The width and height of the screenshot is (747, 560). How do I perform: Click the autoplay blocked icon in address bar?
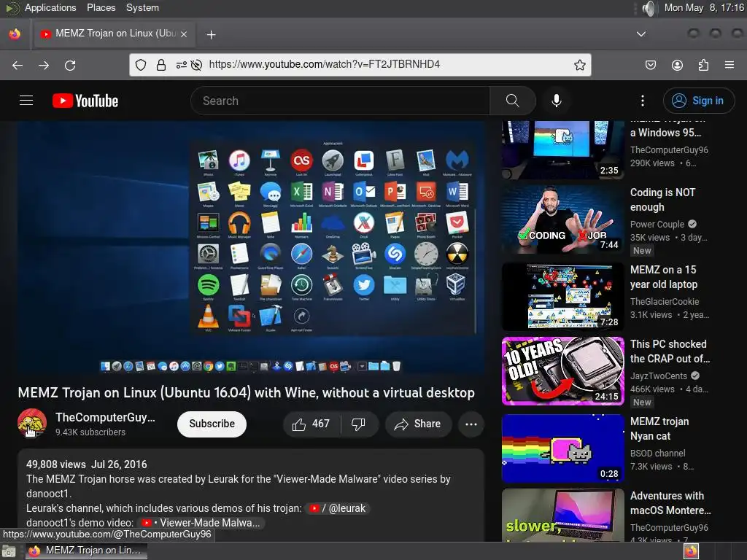click(196, 65)
